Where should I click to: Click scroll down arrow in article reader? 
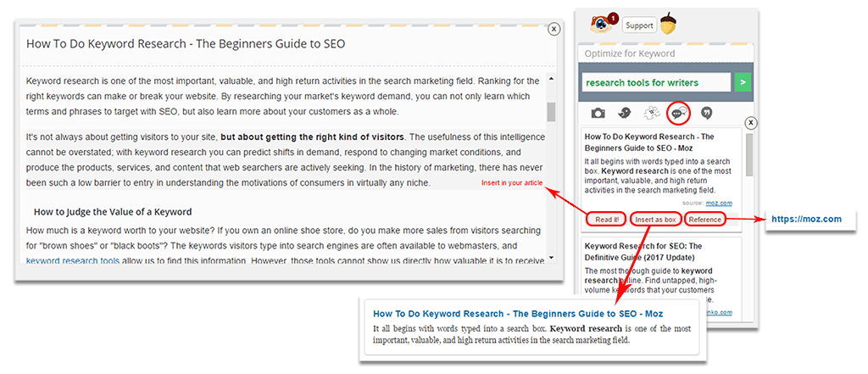(x=551, y=258)
